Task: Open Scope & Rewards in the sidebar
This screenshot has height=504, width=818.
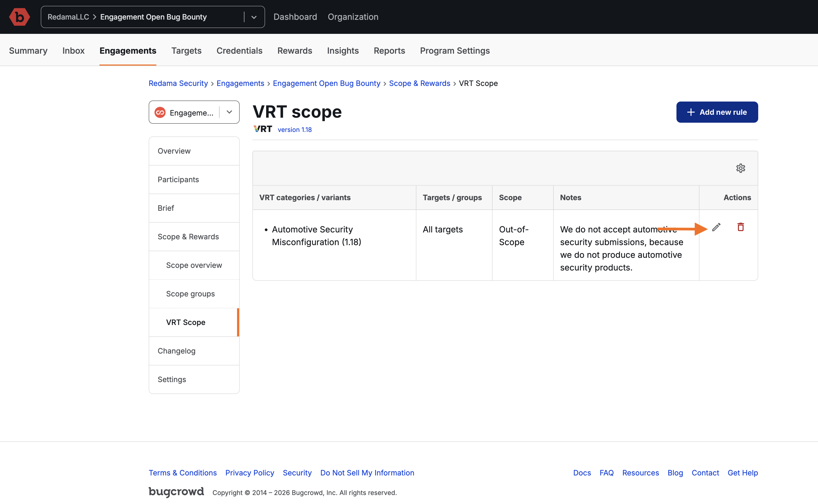Action: tap(194, 237)
